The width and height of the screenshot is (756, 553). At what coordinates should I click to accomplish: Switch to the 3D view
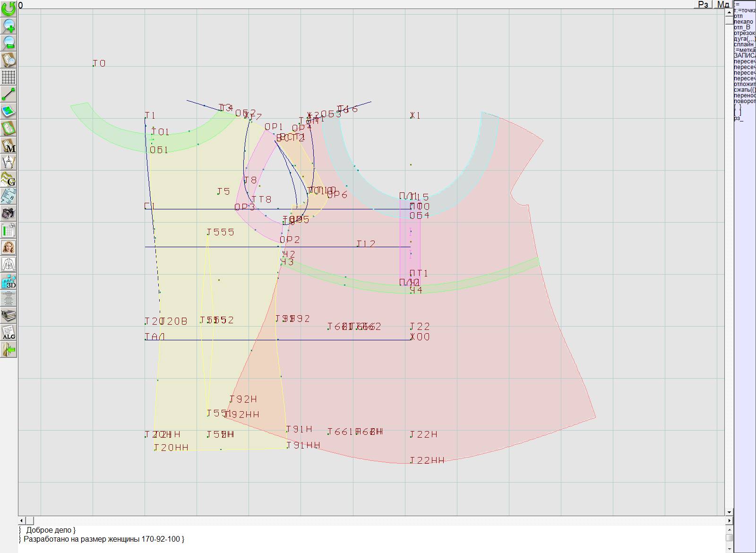coord(9,282)
